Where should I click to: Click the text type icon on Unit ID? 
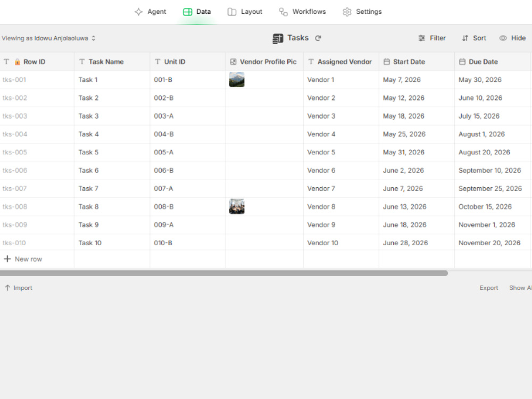(x=157, y=62)
